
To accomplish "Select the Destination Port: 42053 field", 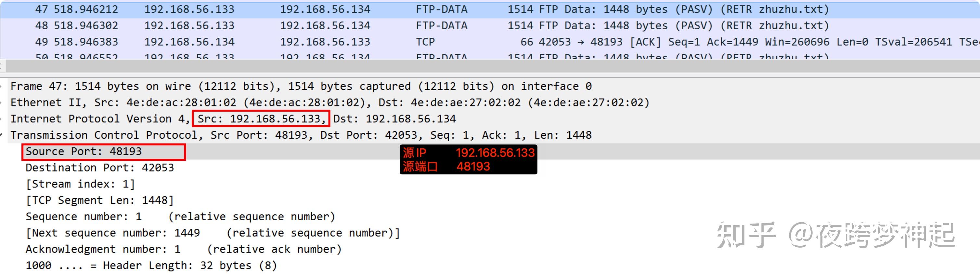I will tap(100, 167).
